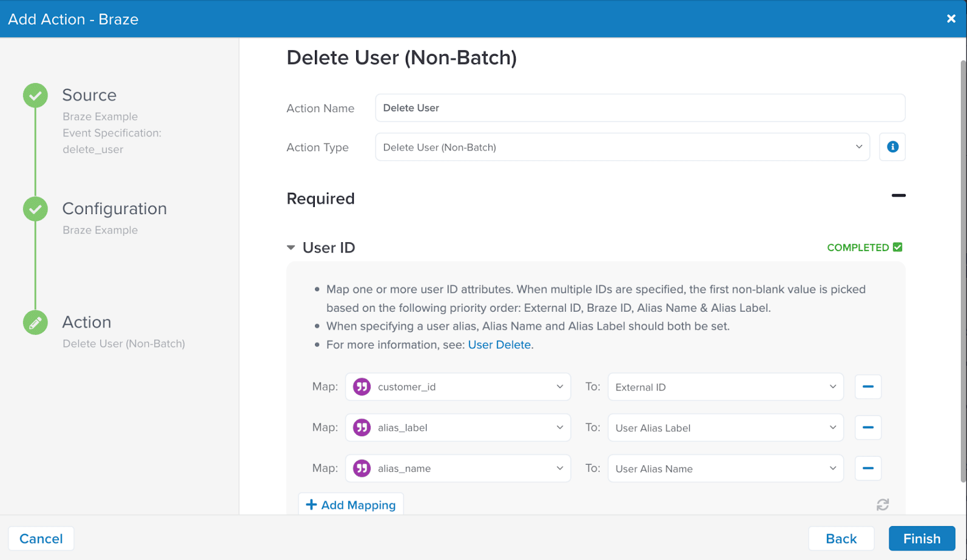Open the External ID target dropdown

[725, 387]
